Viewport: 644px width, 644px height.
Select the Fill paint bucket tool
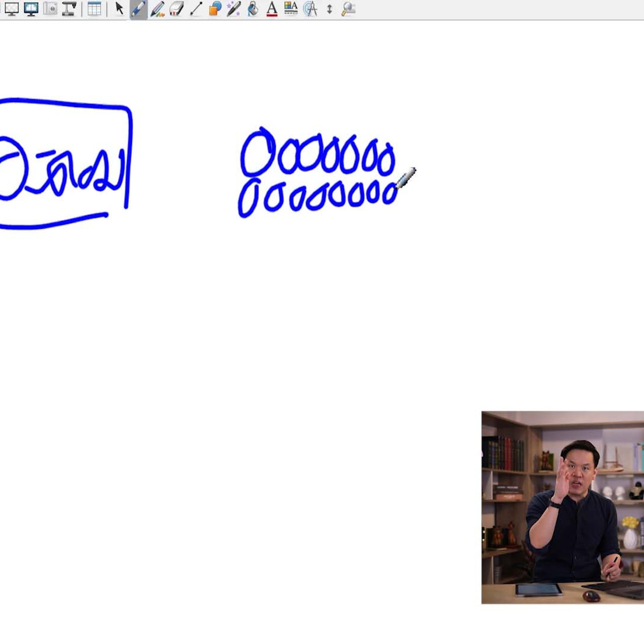coord(253,9)
